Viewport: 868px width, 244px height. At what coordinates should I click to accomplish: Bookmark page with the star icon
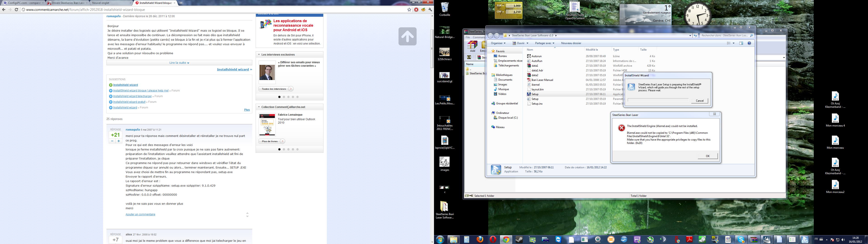[409, 9]
